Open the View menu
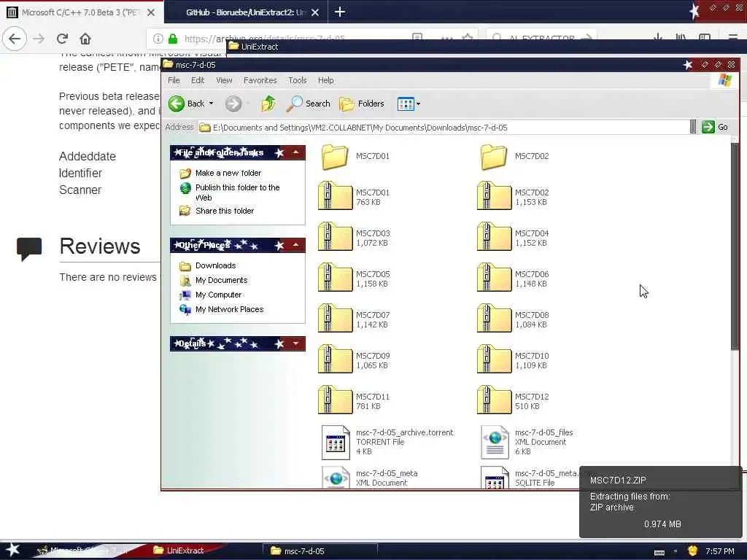Image resolution: width=747 pixels, height=560 pixels. pyautogui.click(x=224, y=80)
